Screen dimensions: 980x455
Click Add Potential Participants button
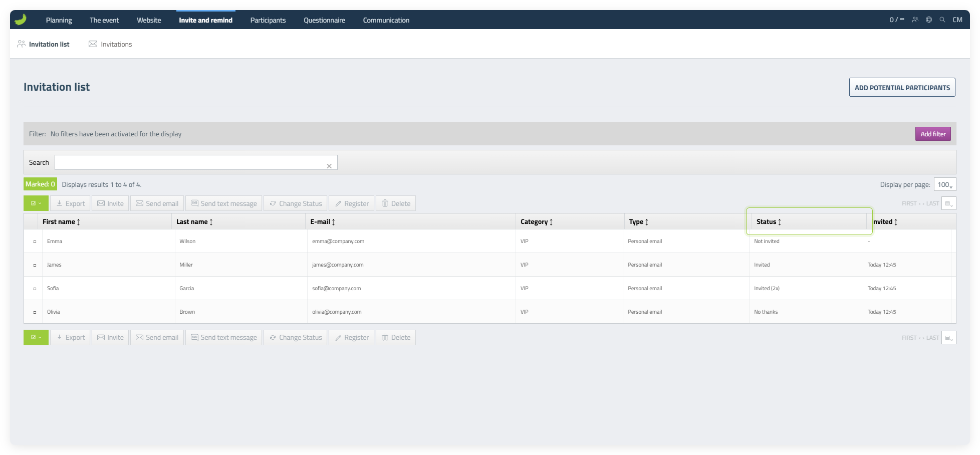click(x=902, y=87)
